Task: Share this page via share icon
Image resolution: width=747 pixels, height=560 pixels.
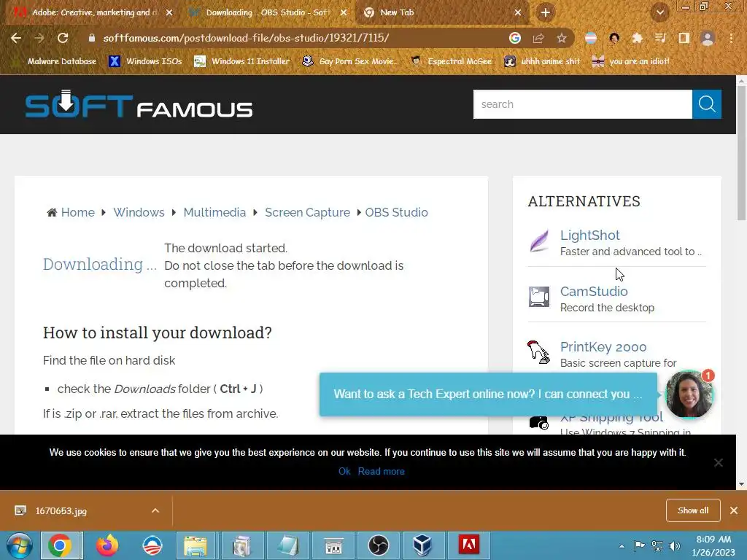Action: point(538,38)
